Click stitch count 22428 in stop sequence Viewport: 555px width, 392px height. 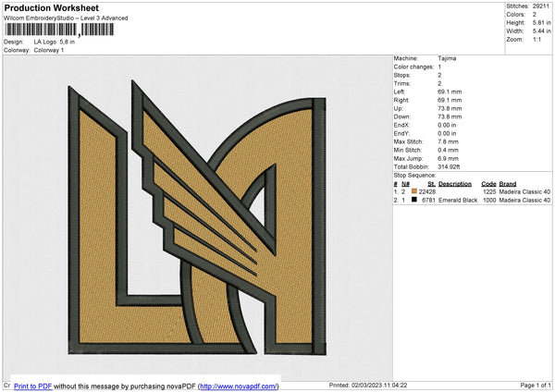tap(426, 191)
